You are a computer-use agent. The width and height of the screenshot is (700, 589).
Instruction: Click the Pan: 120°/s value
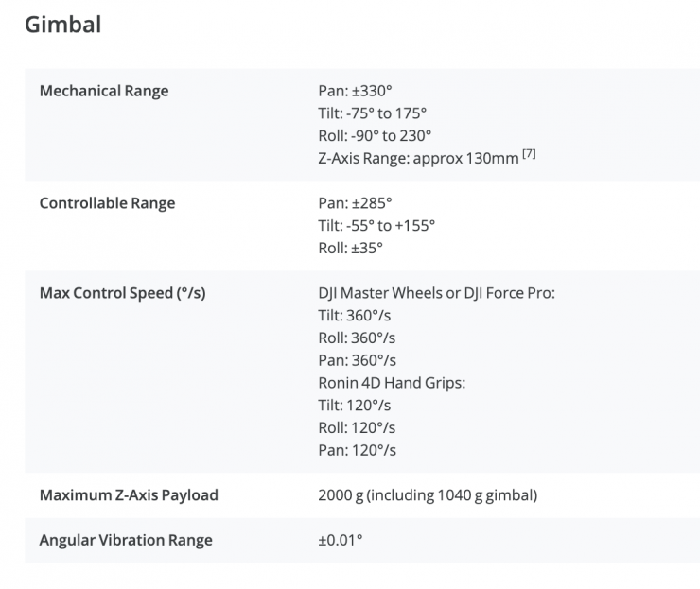pos(358,450)
